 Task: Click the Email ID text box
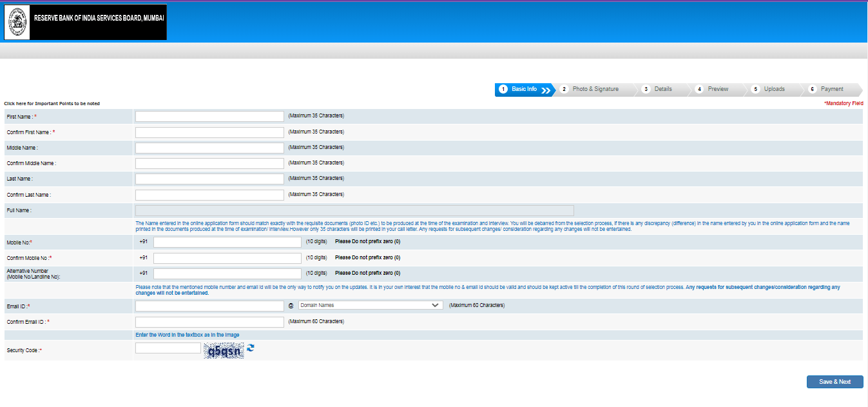point(209,306)
